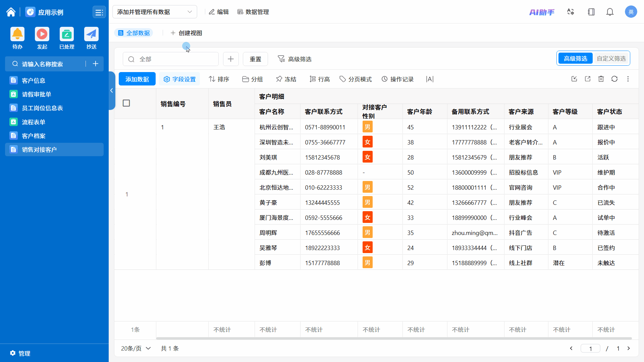Screen dimensions: 644x362
Task: Open the user avatar menu
Action: (x=631, y=12)
